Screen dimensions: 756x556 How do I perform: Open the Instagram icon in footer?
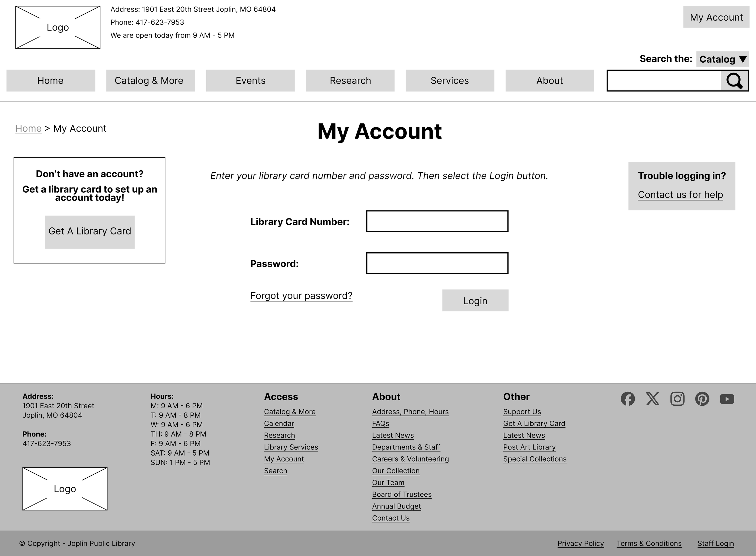pos(677,399)
